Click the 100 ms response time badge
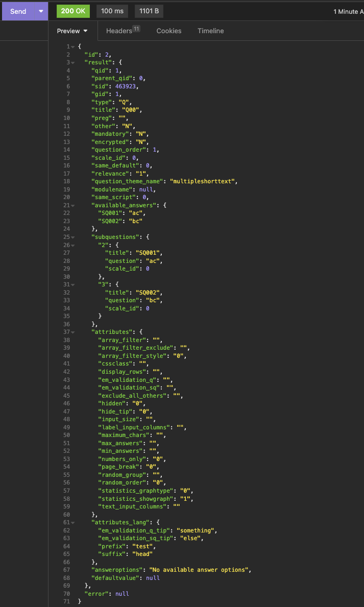 point(112,11)
